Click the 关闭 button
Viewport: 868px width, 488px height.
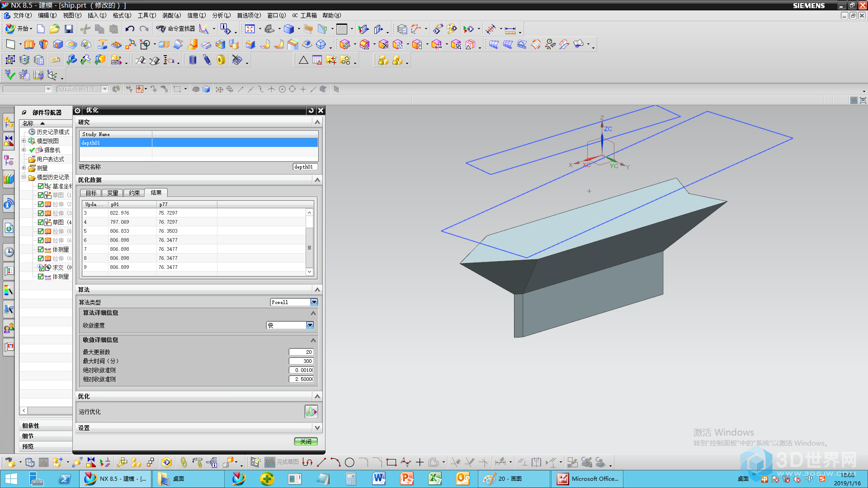coord(306,441)
